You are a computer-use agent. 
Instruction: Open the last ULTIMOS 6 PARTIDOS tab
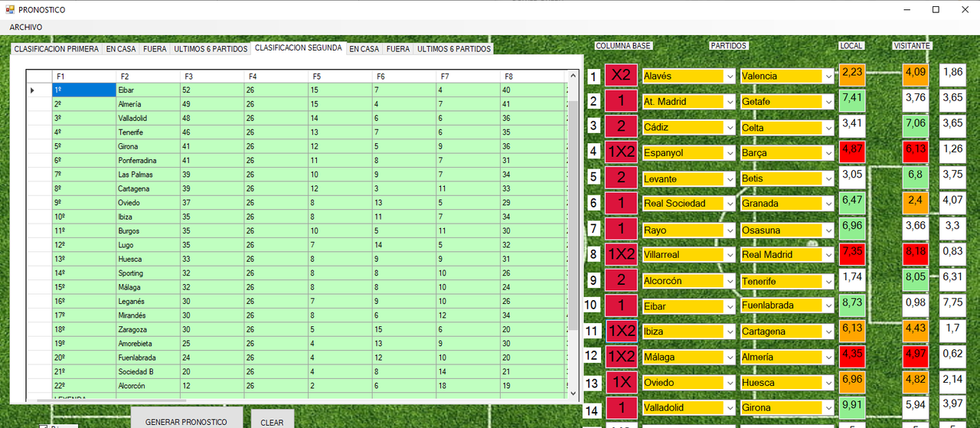(454, 49)
